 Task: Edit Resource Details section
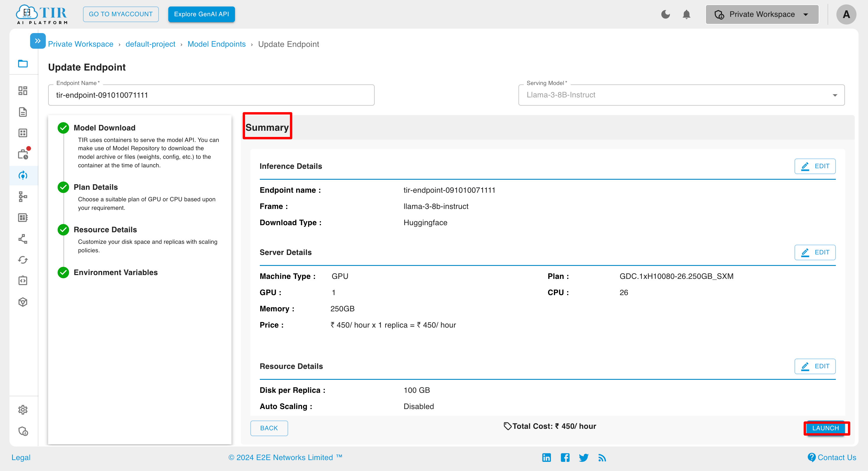point(815,366)
